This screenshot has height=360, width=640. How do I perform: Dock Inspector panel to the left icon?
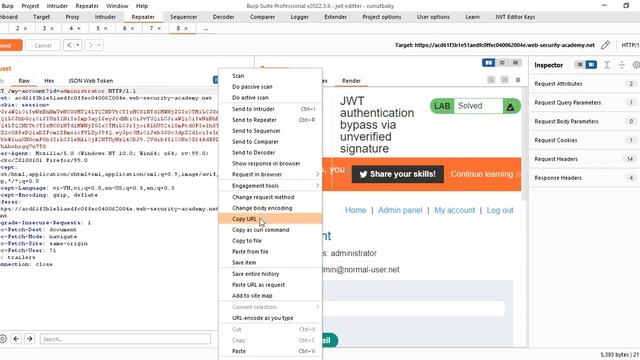pyautogui.click(x=580, y=64)
